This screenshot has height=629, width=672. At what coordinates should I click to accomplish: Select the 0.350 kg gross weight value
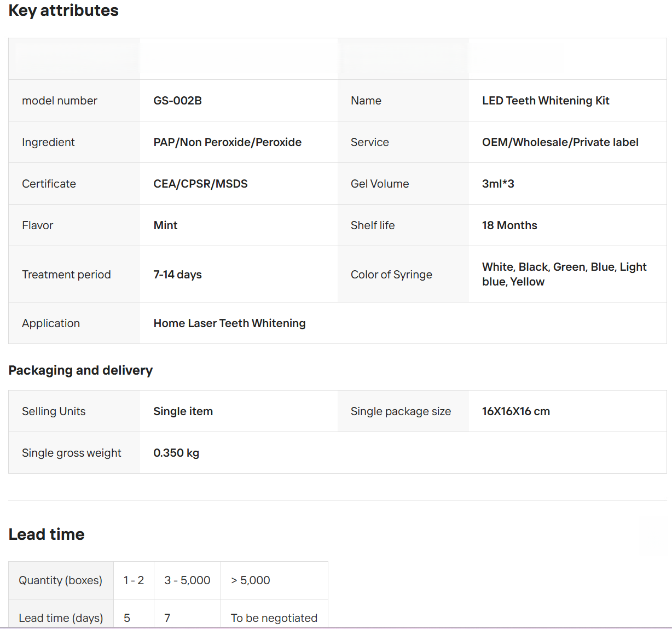coord(176,453)
